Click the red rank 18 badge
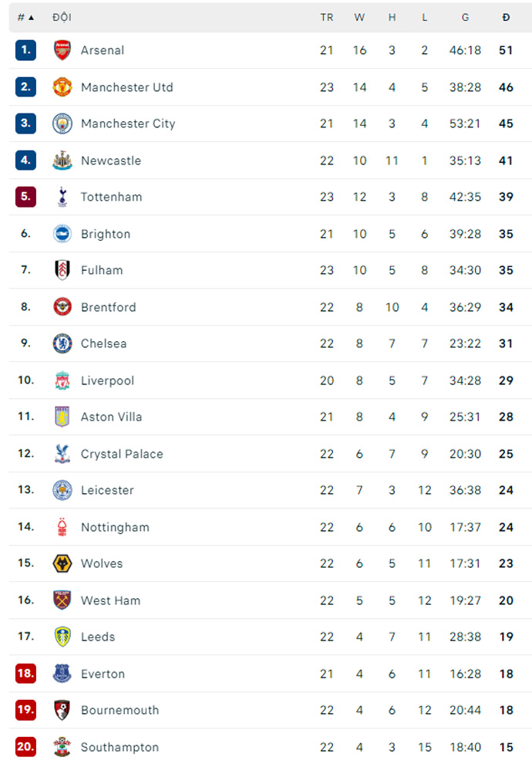532x764 pixels. pos(25,674)
